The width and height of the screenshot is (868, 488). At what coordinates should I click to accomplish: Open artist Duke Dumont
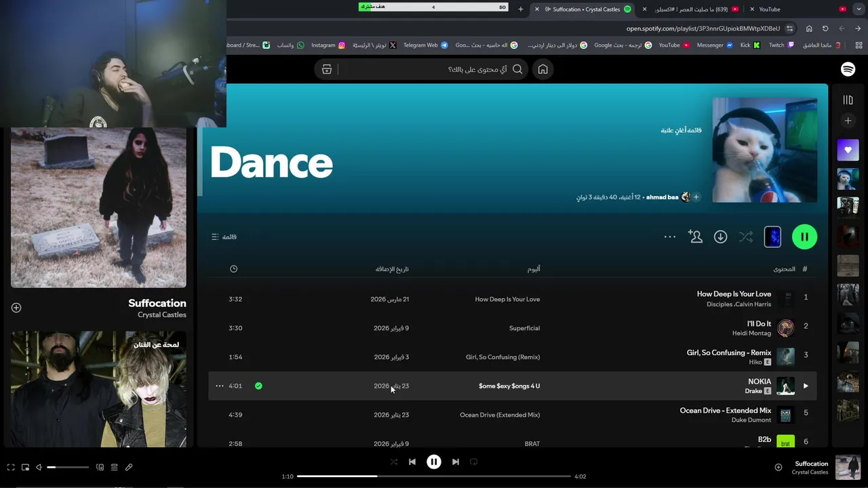coord(751,420)
